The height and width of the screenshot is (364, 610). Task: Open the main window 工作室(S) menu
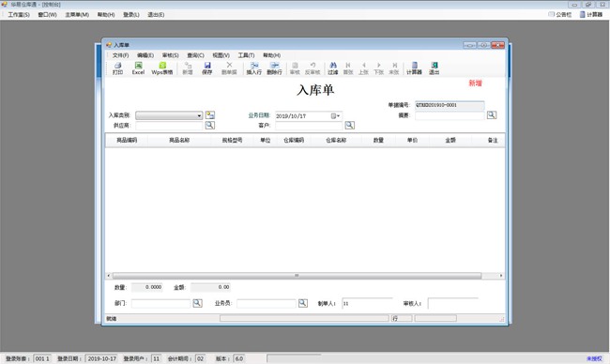click(19, 14)
